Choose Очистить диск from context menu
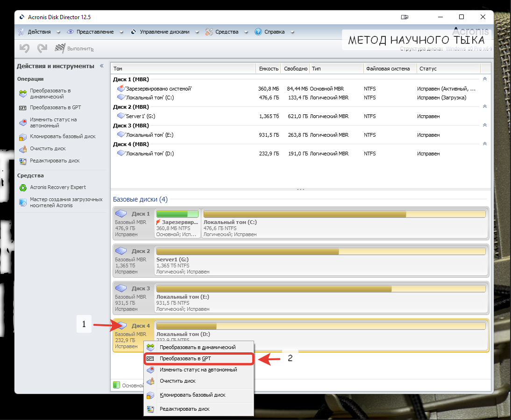The height and width of the screenshot is (420, 511). point(199,381)
